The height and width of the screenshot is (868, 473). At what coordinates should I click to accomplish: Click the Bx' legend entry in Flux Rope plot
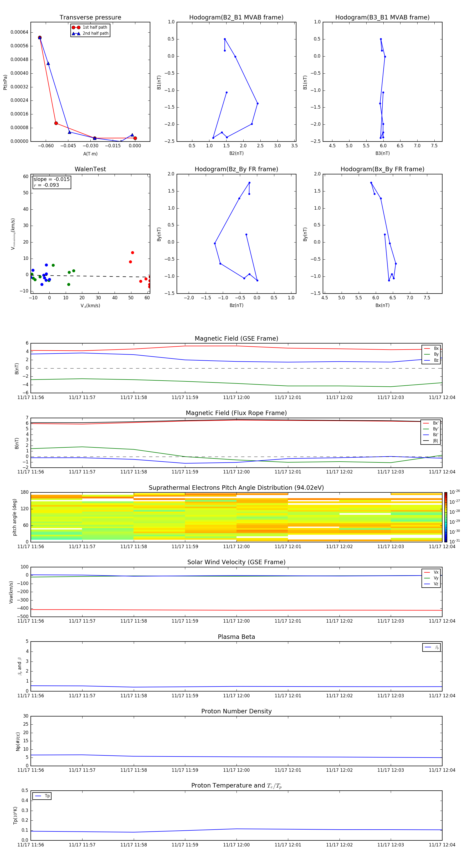point(431,423)
